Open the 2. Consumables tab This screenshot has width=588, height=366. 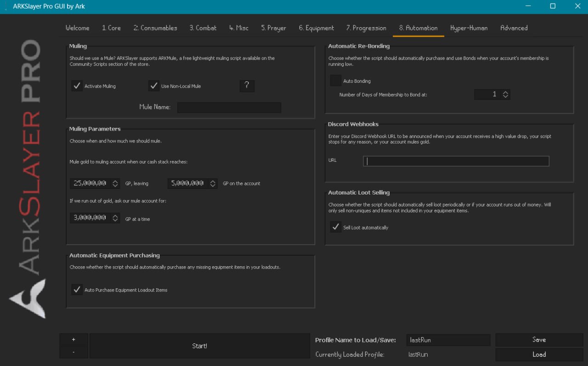[x=155, y=28]
